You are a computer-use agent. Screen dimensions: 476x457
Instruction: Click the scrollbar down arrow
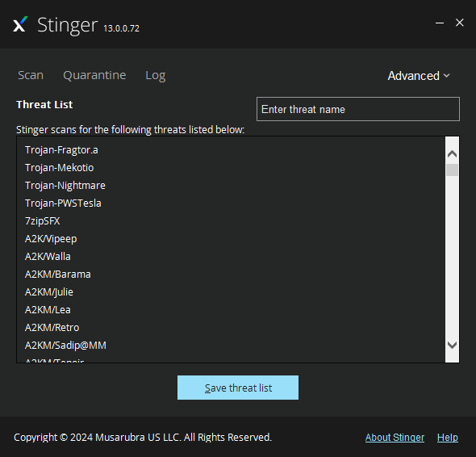coord(452,346)
